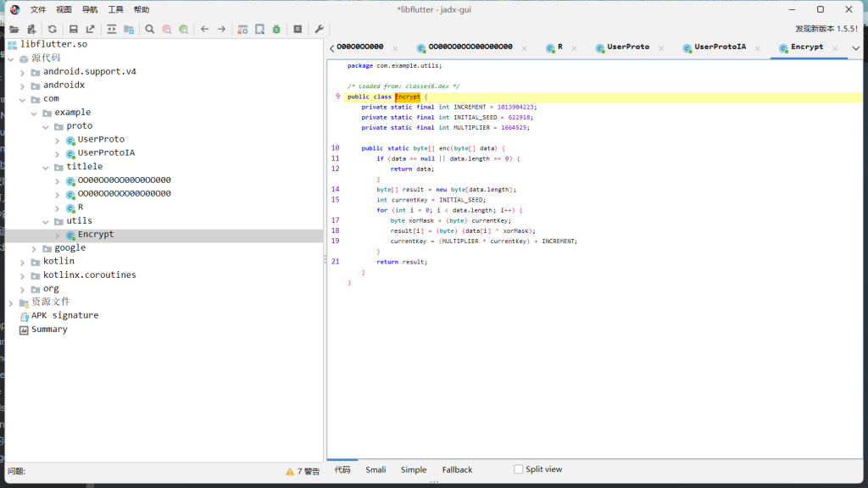
Task: Start debugger via the green bug icon
Action: [276, 30]
